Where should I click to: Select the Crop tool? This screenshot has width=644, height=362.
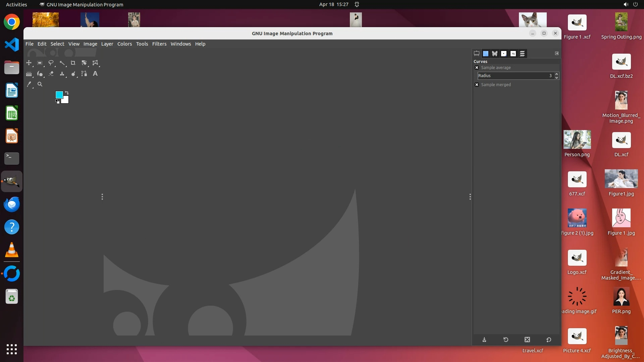pyautogui.click(x=73, y=63)
